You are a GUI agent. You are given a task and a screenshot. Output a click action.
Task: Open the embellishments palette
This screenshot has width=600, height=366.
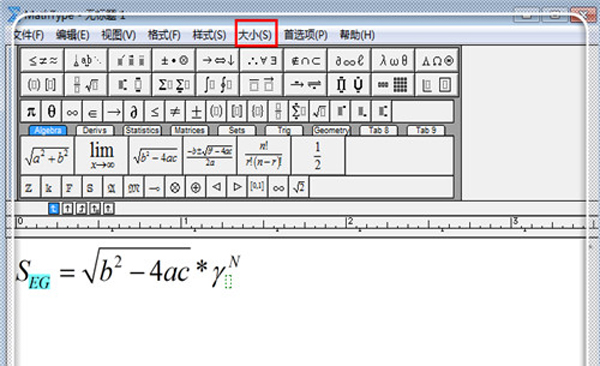130,60
